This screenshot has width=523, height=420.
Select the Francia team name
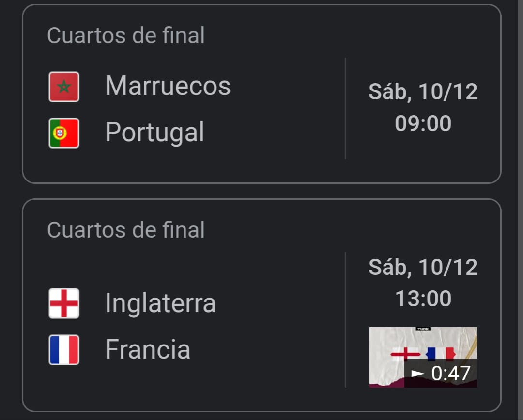[148, 349]
